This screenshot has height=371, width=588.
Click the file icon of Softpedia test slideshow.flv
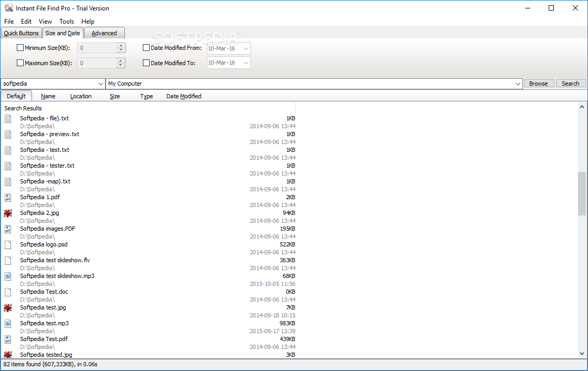coord(8,261)
